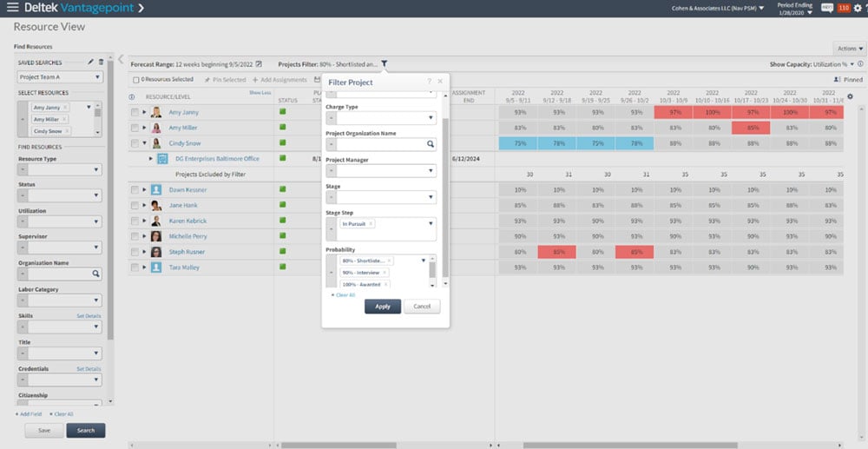Click Dawn Kessner's placeholder avatar
Image resolution: width=868 pixels, height=449 pixels.
156,190
